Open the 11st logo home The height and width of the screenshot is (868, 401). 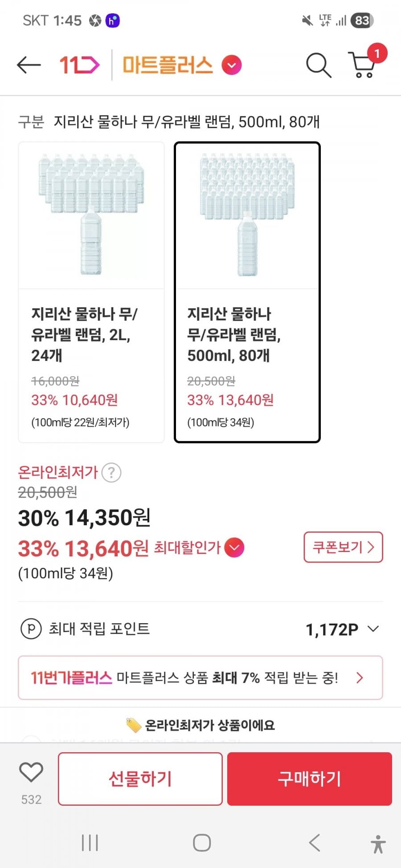coord(79,65)
